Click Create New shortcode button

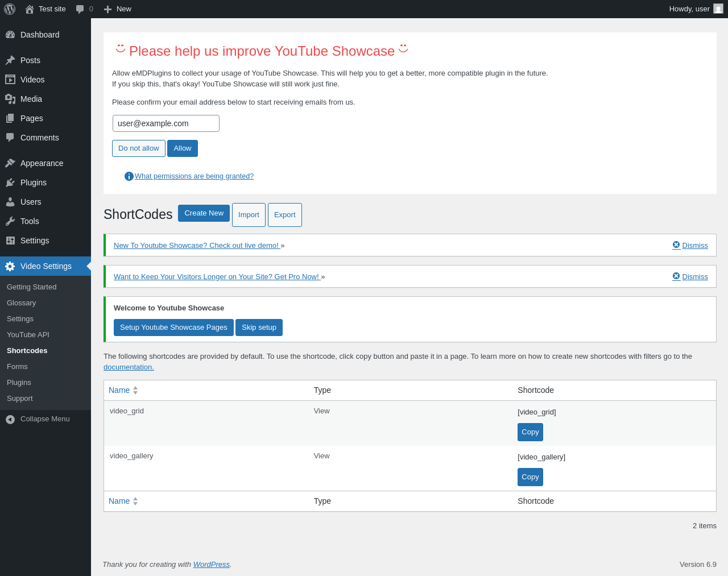(204, 213)
